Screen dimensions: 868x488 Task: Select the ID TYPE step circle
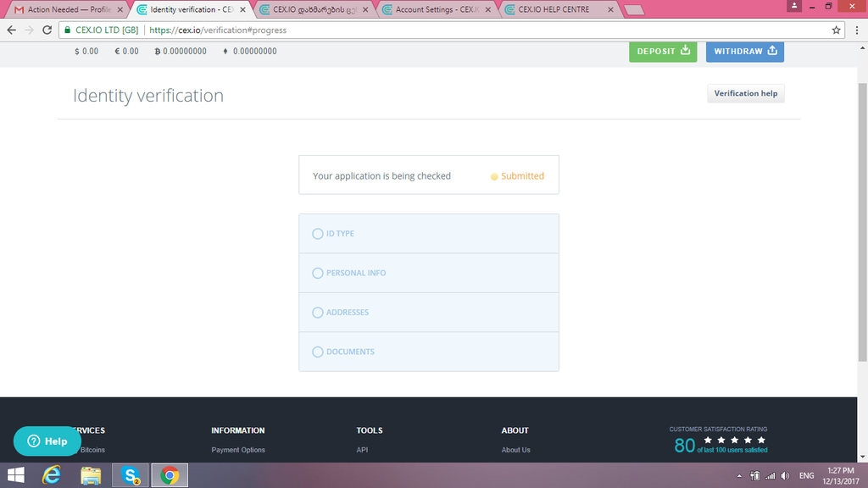click(317, 234)
